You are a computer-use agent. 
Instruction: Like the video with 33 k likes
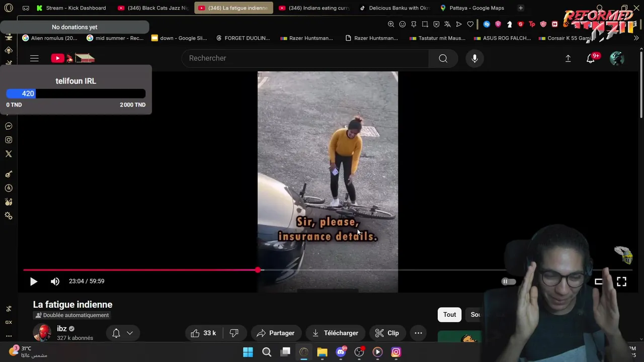coord(203,333)
